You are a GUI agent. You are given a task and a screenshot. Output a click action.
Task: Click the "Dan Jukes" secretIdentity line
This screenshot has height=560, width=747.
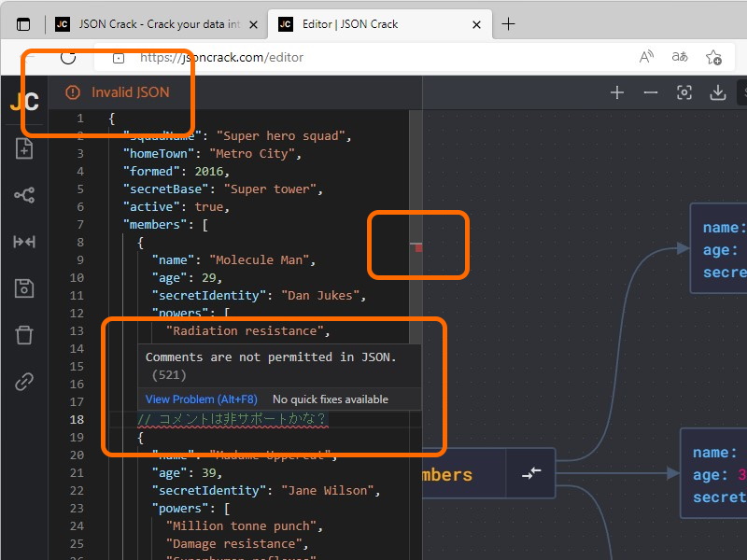tap(259, 296)
